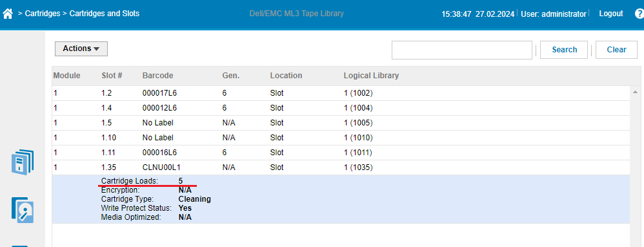Sort by the Module column header
Viewport: 644px width, 247px height.
point(67,76)
